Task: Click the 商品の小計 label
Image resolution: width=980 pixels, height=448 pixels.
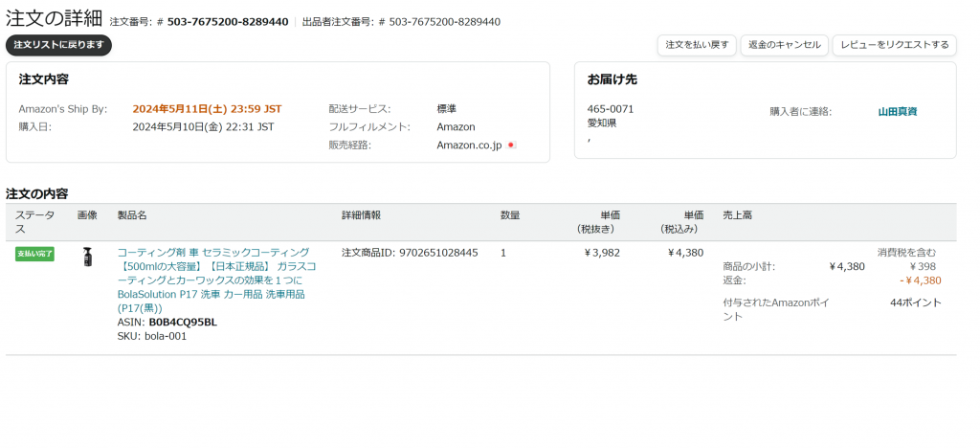Action: (x=748, y=267)
